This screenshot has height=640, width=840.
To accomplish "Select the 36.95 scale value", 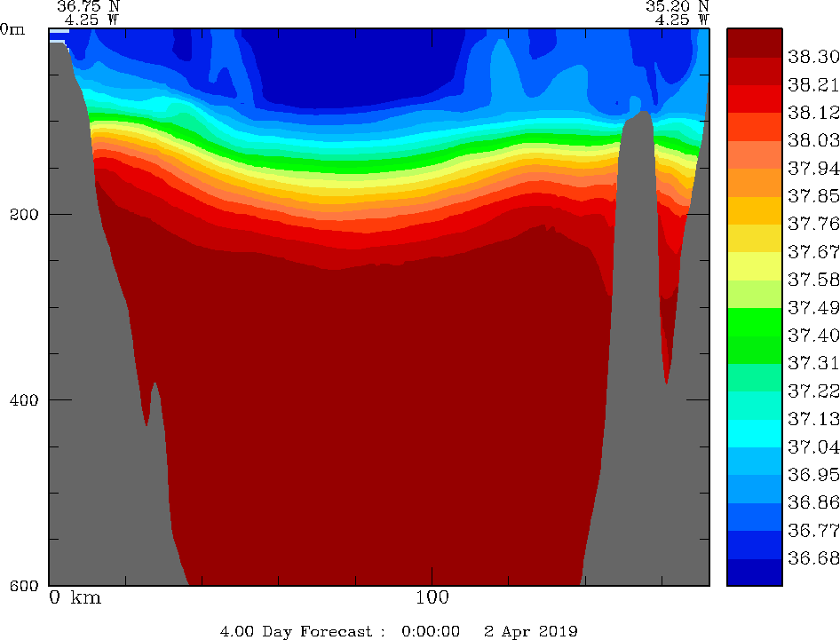I will click(x=813, y=475).
